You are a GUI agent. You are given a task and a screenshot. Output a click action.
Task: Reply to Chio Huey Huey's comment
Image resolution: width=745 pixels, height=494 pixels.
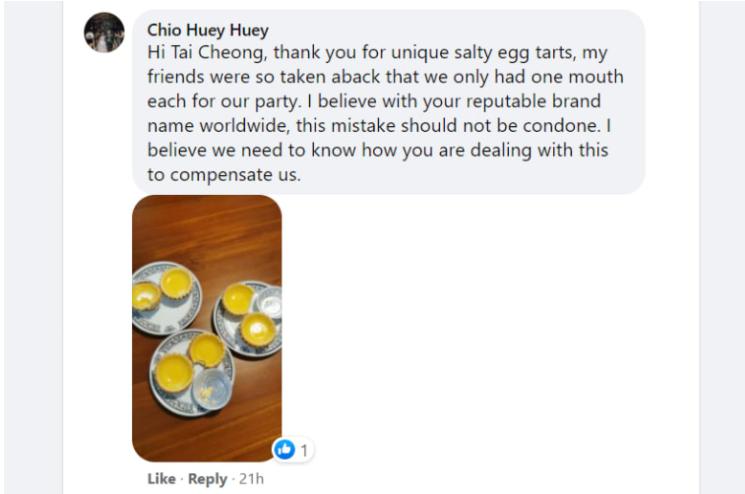pos(207,479)
